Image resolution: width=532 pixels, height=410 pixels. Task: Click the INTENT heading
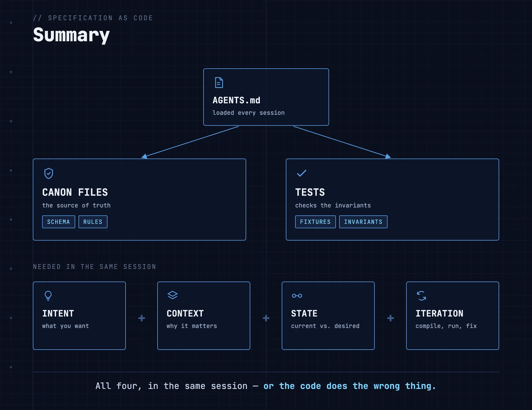point(58,313)
